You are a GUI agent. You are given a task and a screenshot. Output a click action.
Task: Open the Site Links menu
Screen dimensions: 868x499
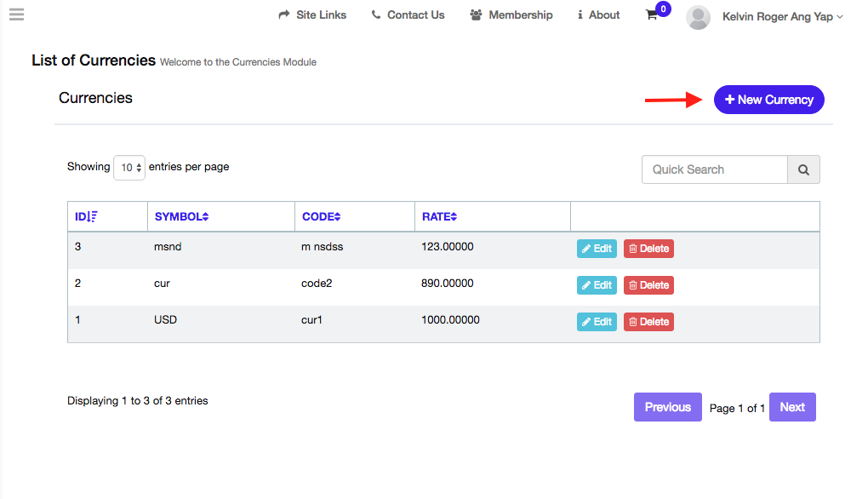pyautogui.click(x=312, y=15)
